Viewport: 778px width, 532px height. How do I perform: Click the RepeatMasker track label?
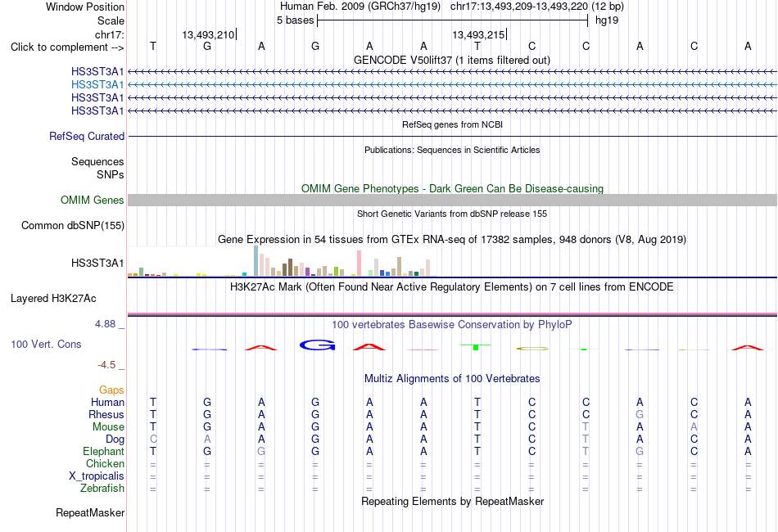(90, 512)
